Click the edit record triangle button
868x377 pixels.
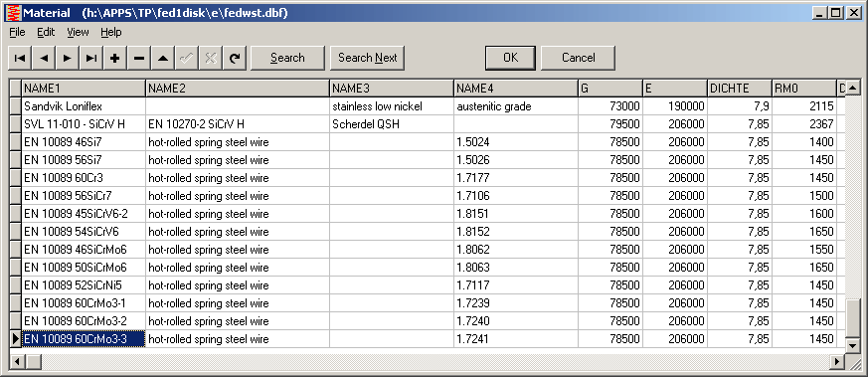(163, 58)
